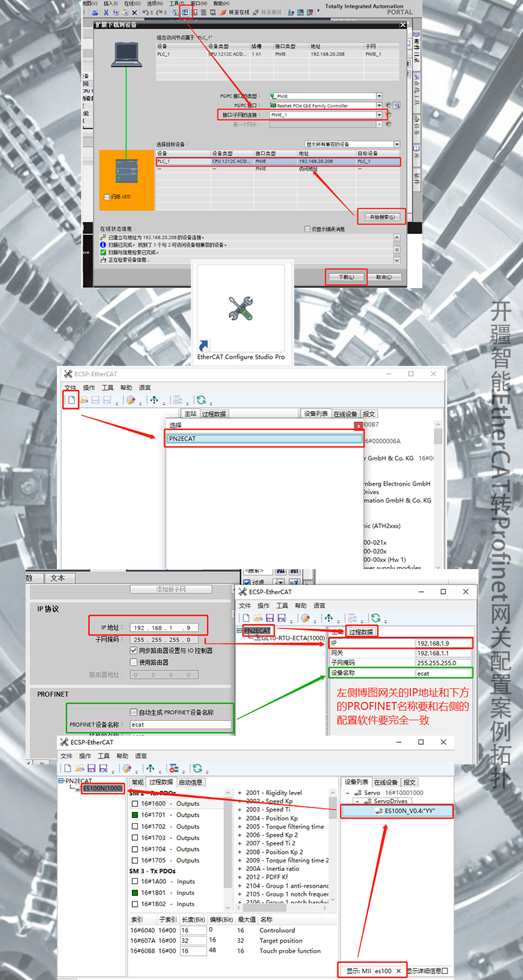Expand the 2001 - Rigidity level entry

click(x=239, y=793)
